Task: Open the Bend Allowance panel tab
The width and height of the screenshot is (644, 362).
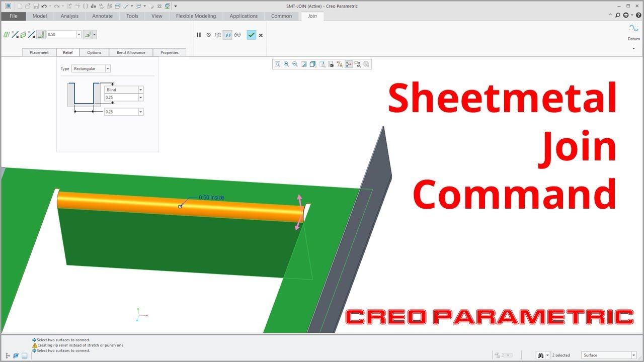Action: tap(131, 52)
